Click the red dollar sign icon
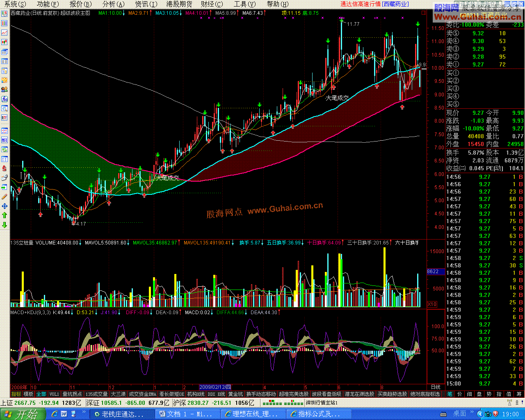525x420 pixels. click(5, 169)
